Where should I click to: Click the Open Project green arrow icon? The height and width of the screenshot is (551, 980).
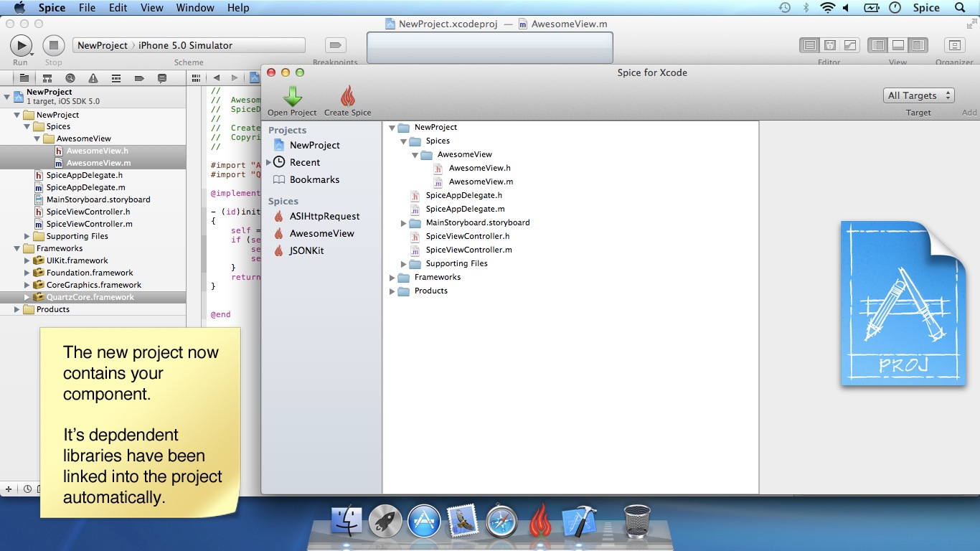(293, 96)
